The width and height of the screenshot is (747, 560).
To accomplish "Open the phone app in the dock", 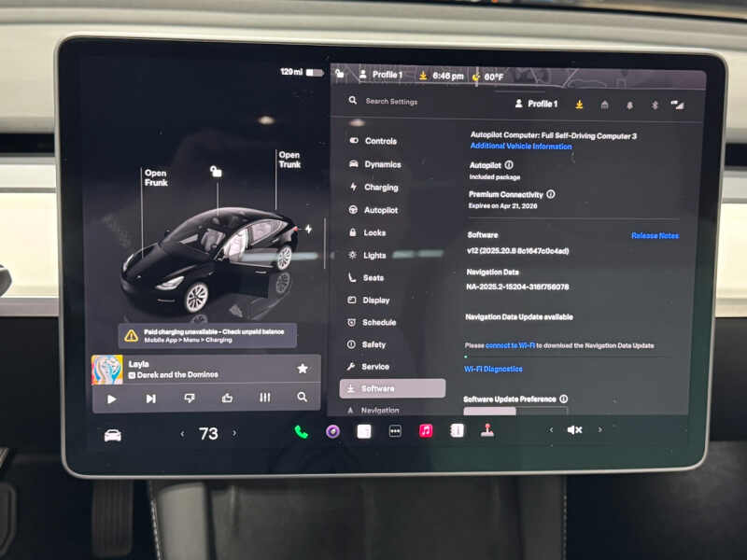I will 301,431.
